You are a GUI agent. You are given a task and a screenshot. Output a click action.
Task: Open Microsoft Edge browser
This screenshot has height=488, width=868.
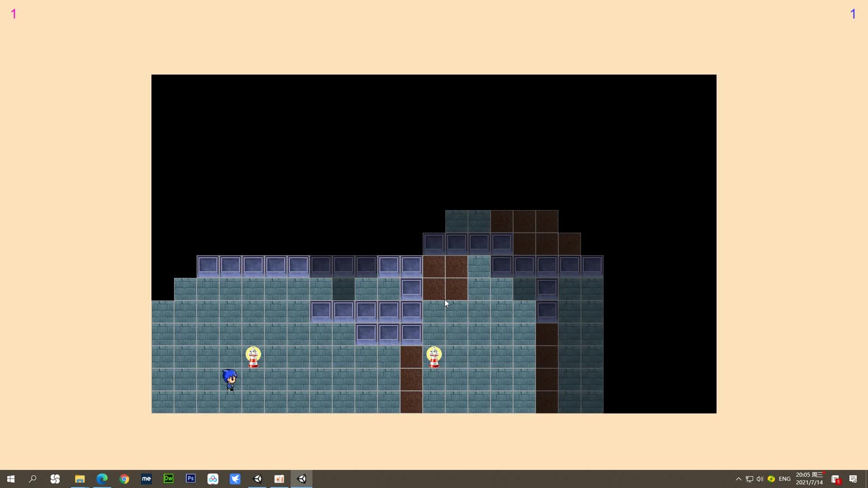pyautogui.click(x=102, y=479)
